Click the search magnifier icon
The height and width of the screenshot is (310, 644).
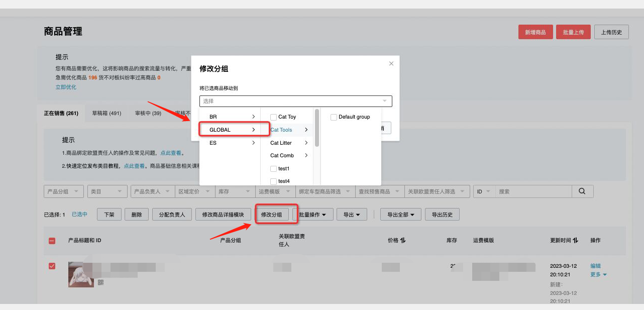pyautogui.click(x=582, y=191)
